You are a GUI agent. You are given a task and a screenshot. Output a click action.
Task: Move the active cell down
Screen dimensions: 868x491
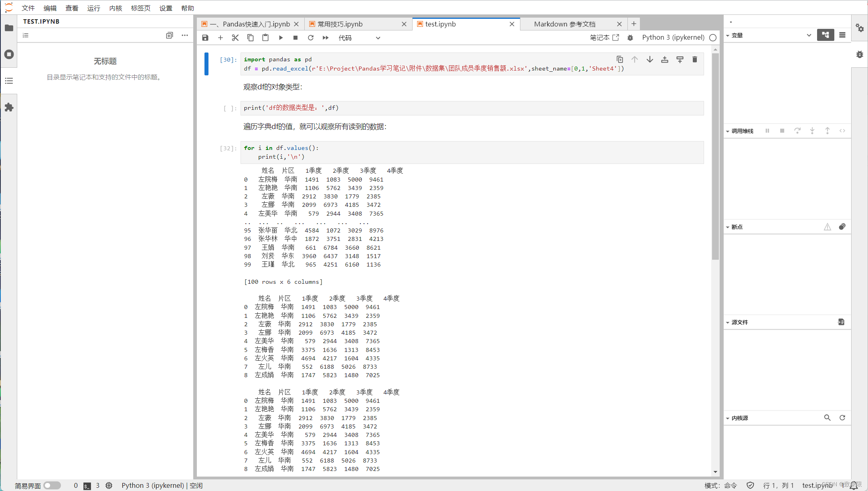click(650, 60)
